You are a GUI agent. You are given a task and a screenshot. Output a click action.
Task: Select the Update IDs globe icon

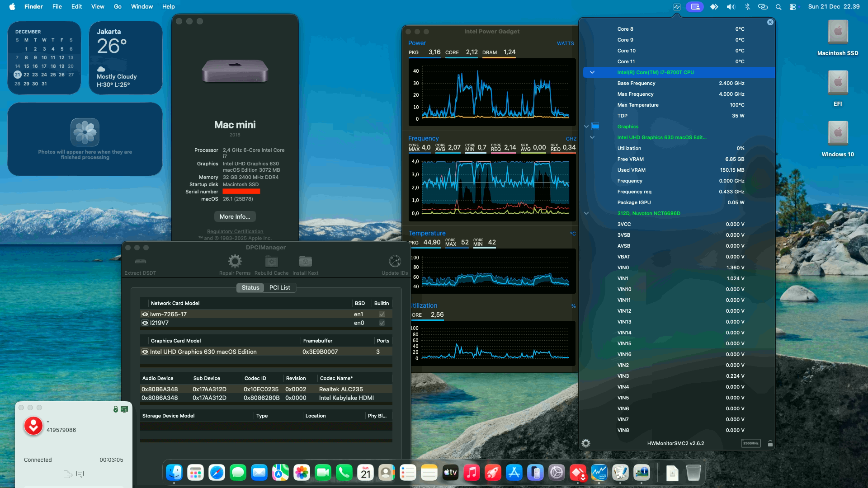(x=394, y=261)
